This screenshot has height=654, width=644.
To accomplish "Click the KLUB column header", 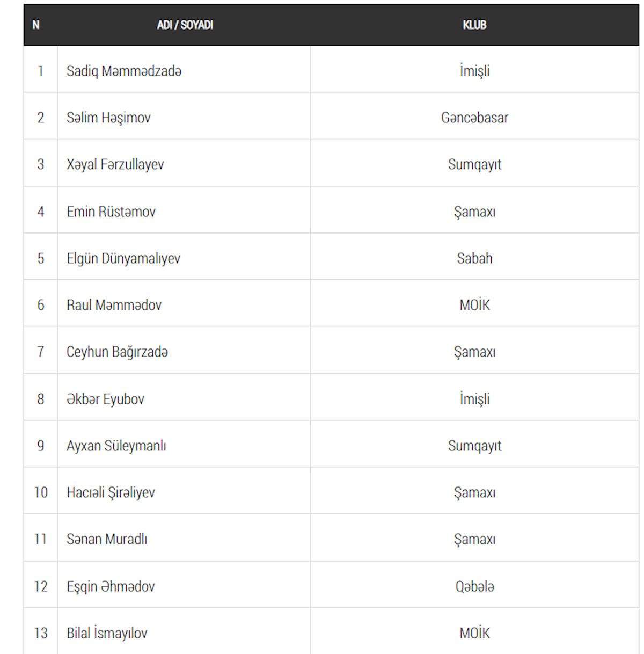I will 474,25.
